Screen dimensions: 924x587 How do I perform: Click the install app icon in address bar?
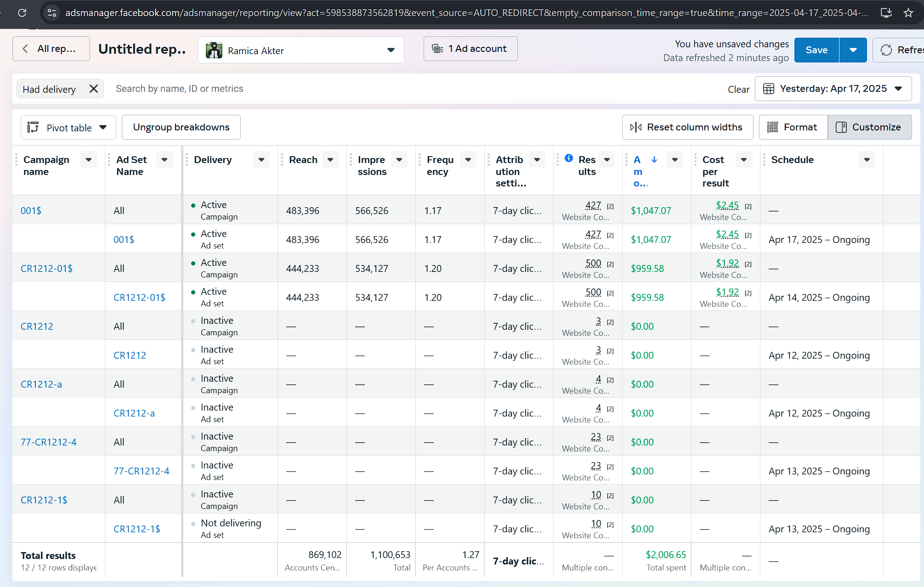click(x=886, y=13)
